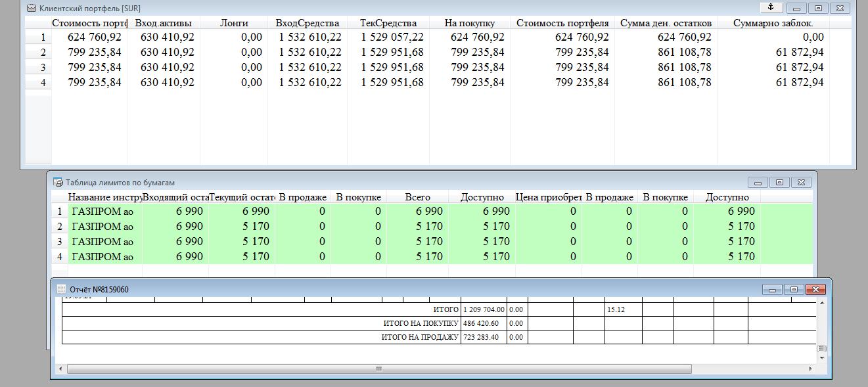Click the report's horizontal scrollbar thumb
The image size is (868, 387).
click(378, 369)
